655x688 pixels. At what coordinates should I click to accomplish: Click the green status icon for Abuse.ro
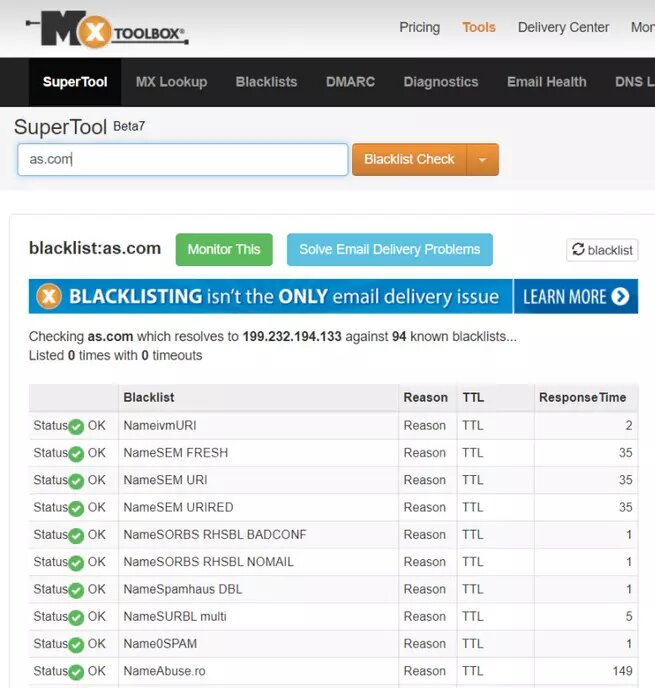(x=76, y=672)
